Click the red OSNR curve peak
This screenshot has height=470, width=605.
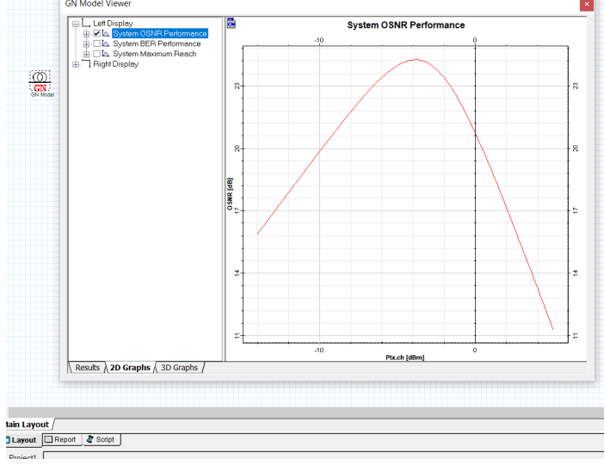click(x=415, y=60)
